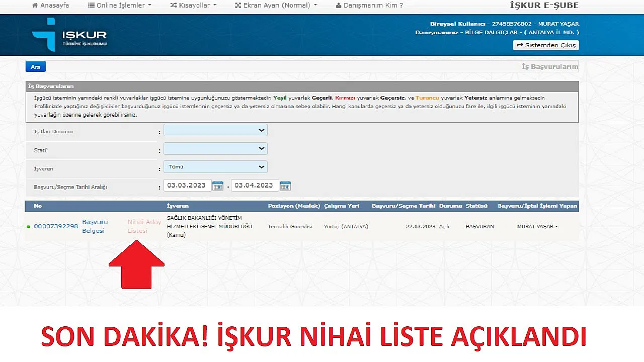The image size is (644, 362).
Task: Click the start date field showing 03.03.2023
Action: click(187, 185)
